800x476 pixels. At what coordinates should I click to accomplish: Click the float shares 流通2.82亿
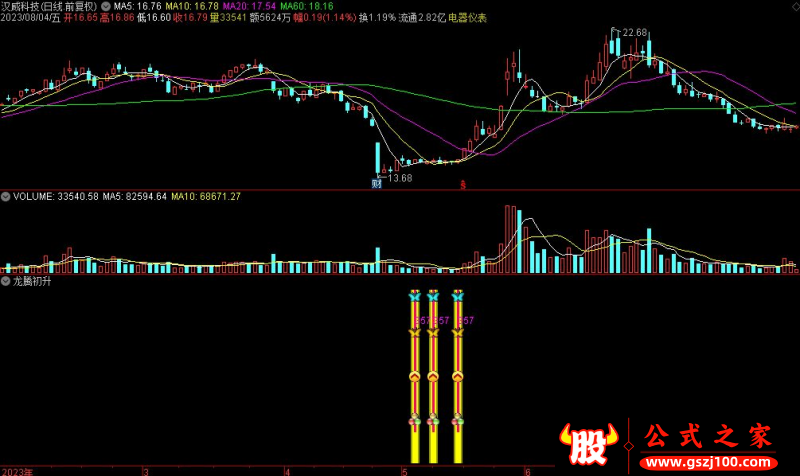pos(422,18)
